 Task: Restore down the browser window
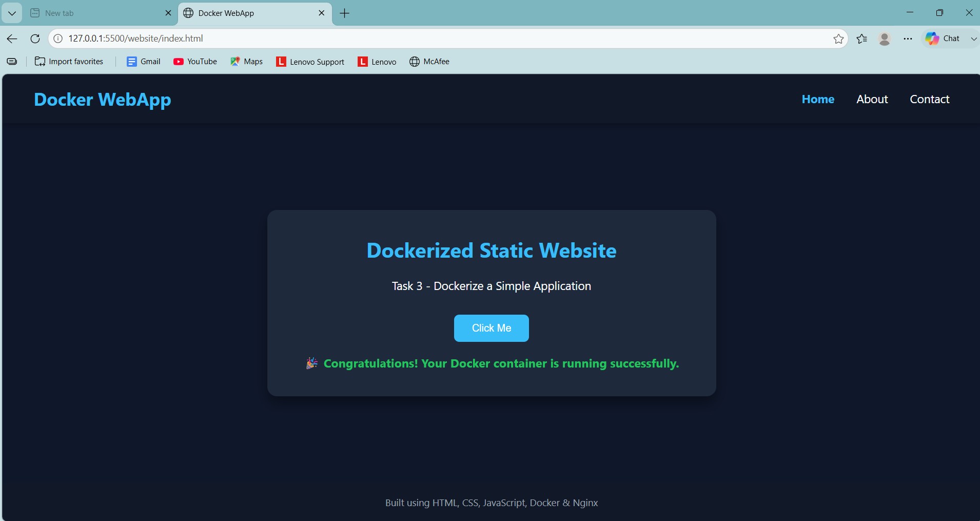pos(939,13)
